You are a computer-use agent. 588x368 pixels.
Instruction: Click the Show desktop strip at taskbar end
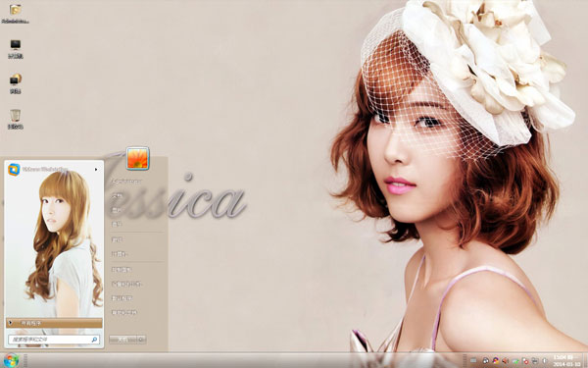585,360
